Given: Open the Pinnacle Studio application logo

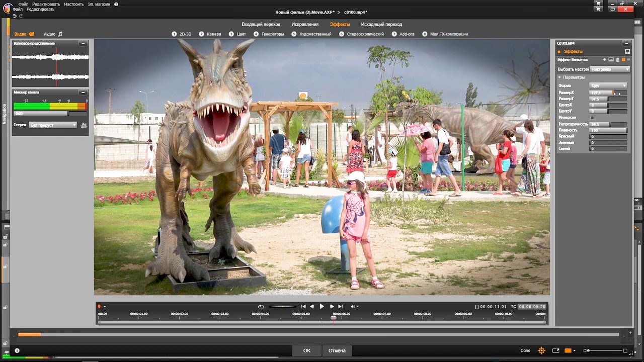Looking at the screenshot, I should point(8,8).
